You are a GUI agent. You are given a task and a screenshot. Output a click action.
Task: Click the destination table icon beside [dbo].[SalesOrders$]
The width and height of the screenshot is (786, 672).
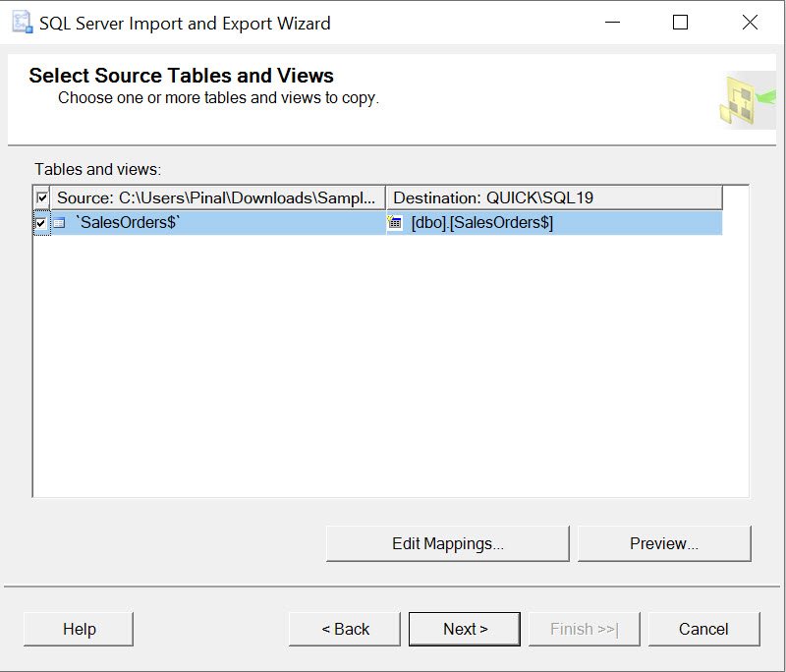click(395, 222)
